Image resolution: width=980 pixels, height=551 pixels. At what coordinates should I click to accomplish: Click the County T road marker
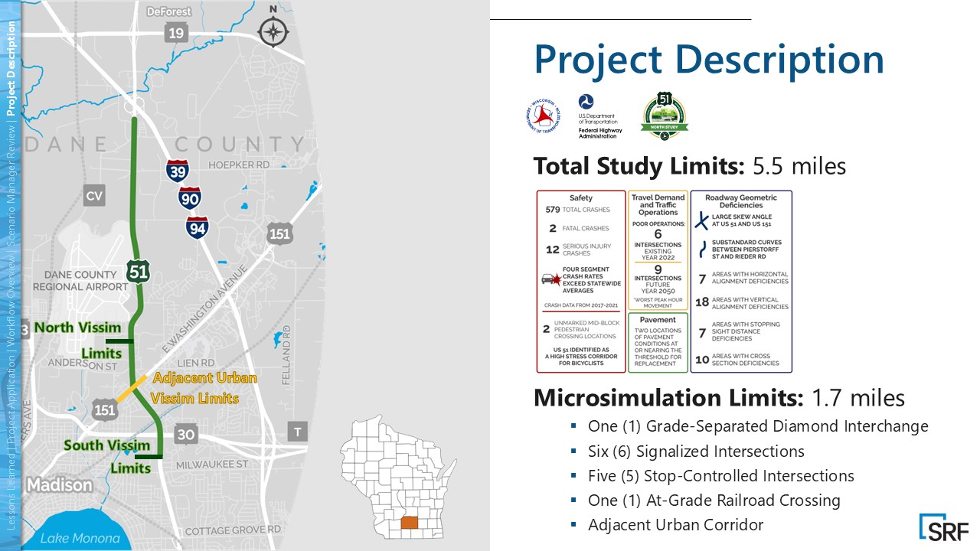[297, 432]
